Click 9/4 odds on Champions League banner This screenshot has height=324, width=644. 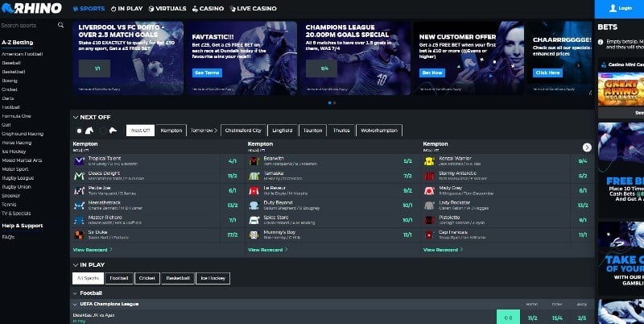pos(321,69)
